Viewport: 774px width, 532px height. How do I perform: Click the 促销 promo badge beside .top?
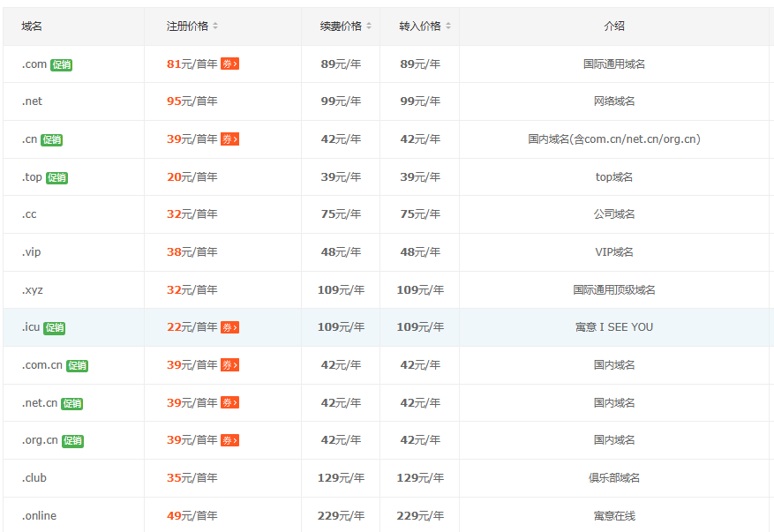tap(56, 177)
